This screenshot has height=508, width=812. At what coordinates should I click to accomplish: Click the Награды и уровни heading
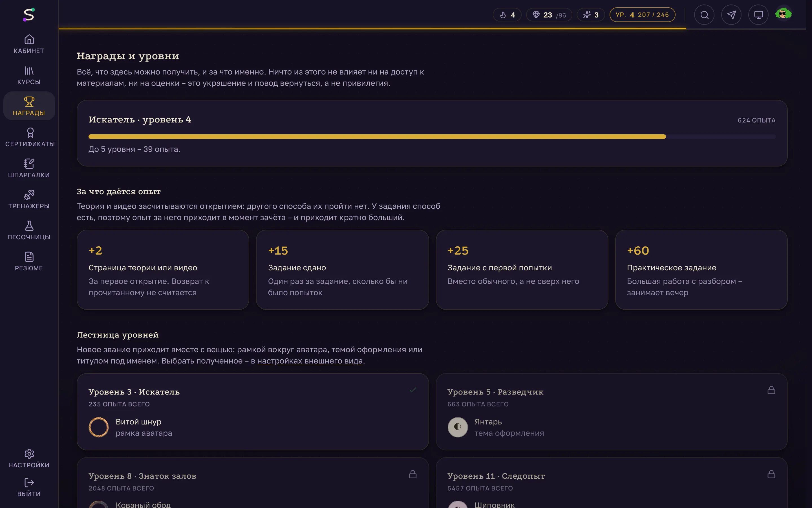(x=128, y=56)
